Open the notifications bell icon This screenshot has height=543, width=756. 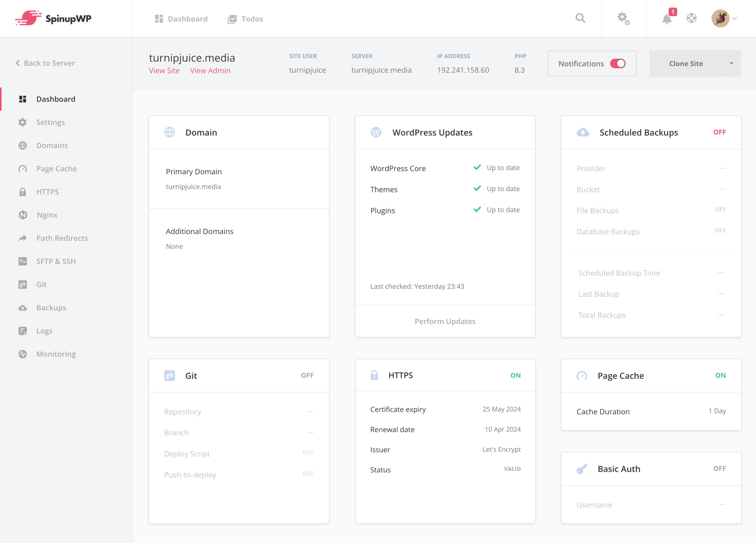pos(667,19)
